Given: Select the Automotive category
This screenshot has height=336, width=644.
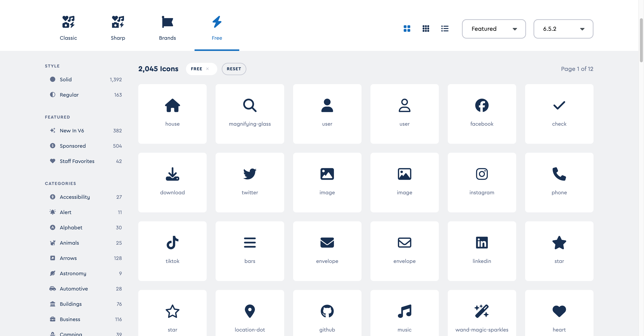Looking at the screenshot, I should [86, 288].
